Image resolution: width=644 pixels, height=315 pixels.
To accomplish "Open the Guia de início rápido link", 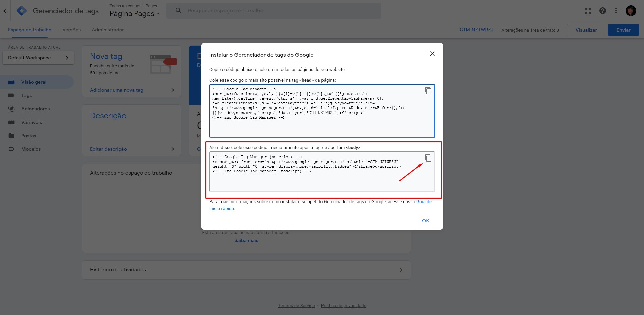I will click(424, 202).
